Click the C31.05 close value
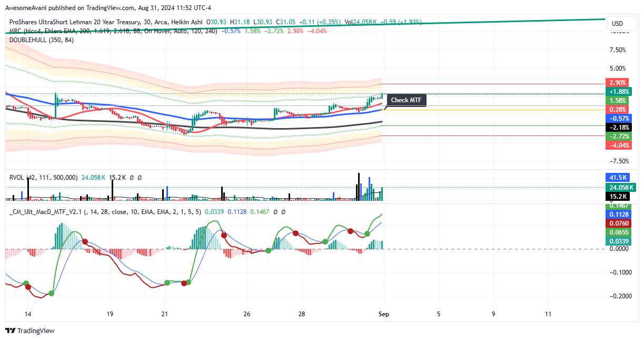The height and width of the screenshot is (340, 644). tap(285, 22)
